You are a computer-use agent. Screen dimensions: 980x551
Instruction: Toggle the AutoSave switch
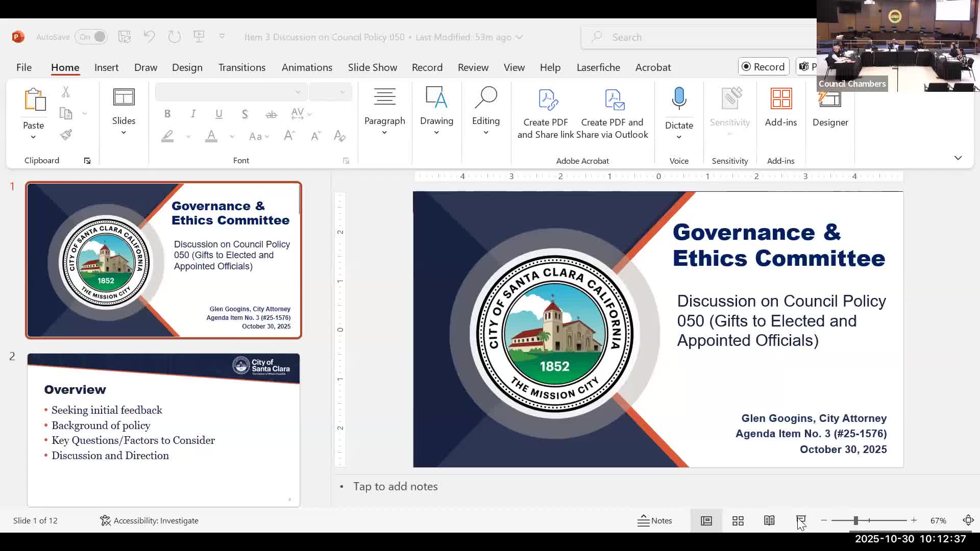click(91, 37)
